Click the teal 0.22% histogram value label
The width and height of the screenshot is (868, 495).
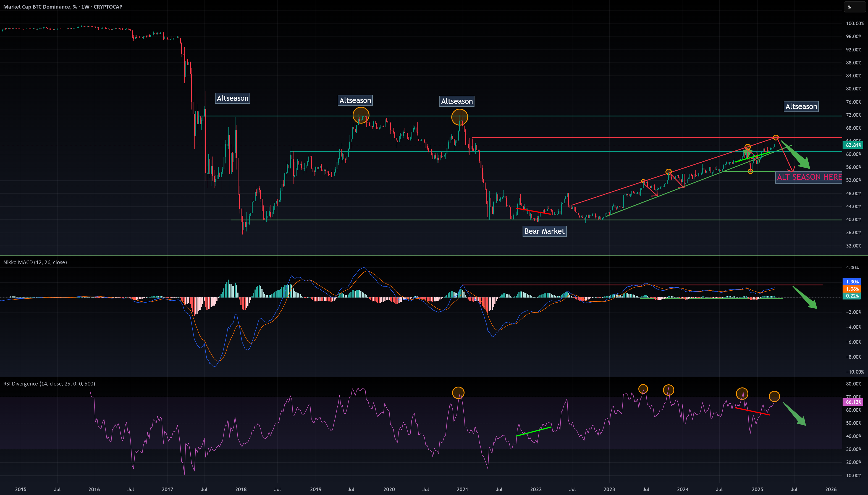pyautogui.click(x=852, y=296)
